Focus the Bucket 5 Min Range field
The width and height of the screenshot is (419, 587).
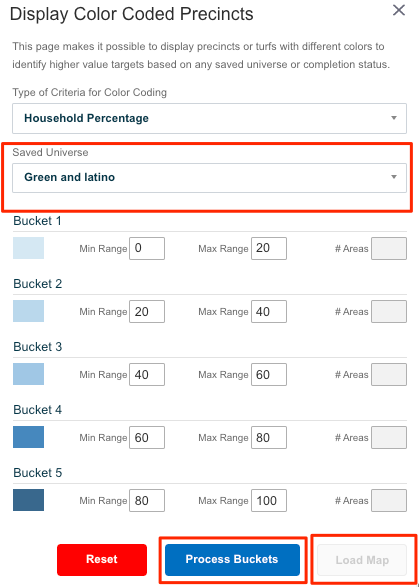click(x=147, y=501)
